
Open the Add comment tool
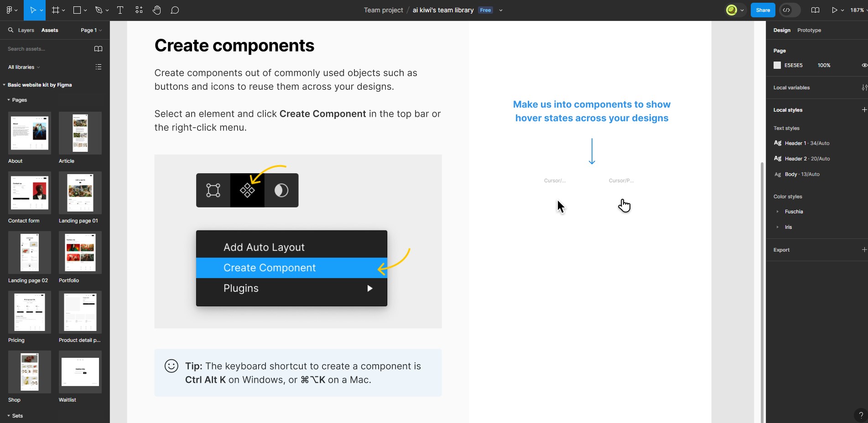pyautogui.click(x=175, y=10)
